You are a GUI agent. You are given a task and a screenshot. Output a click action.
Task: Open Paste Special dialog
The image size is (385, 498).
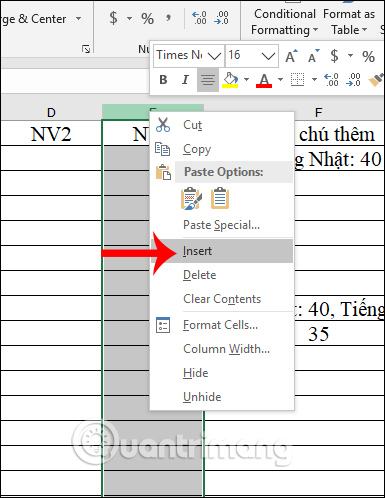[x=221, y=225]
